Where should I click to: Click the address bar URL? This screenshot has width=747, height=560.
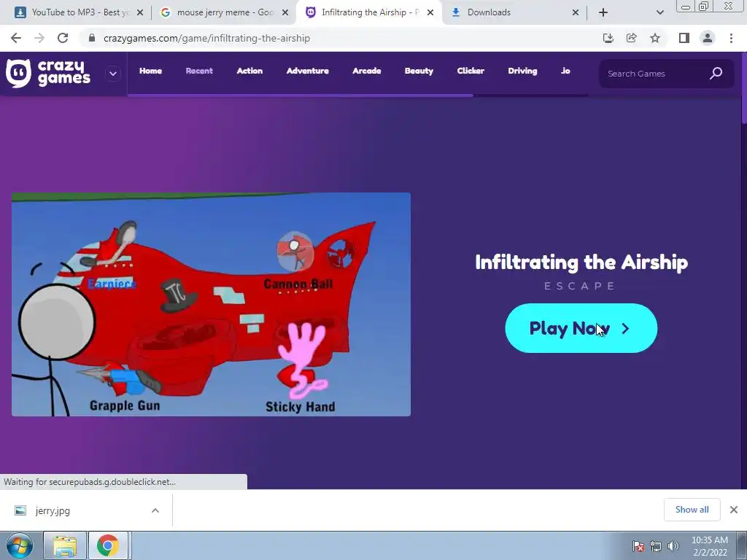coord(206,38)
